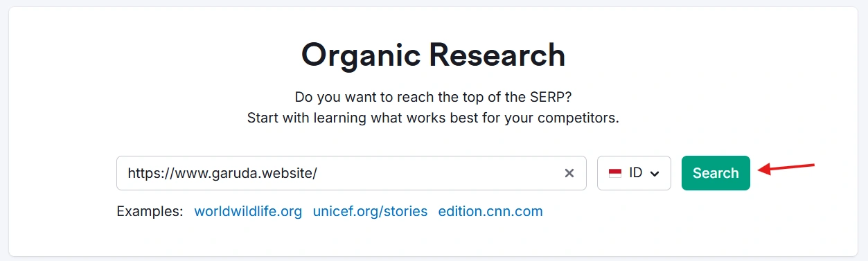The width and height of the screenshot is (868, 261).
Task: Click the Examples: label
Action: (x=150, y=211)
